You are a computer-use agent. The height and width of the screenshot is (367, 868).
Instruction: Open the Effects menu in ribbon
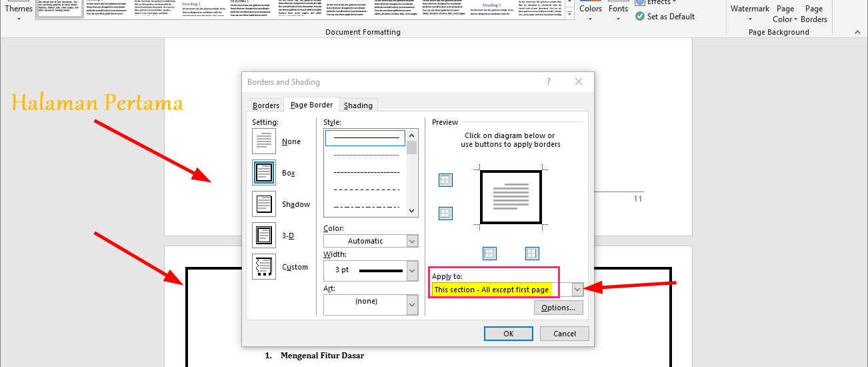[x=656, y=3]
